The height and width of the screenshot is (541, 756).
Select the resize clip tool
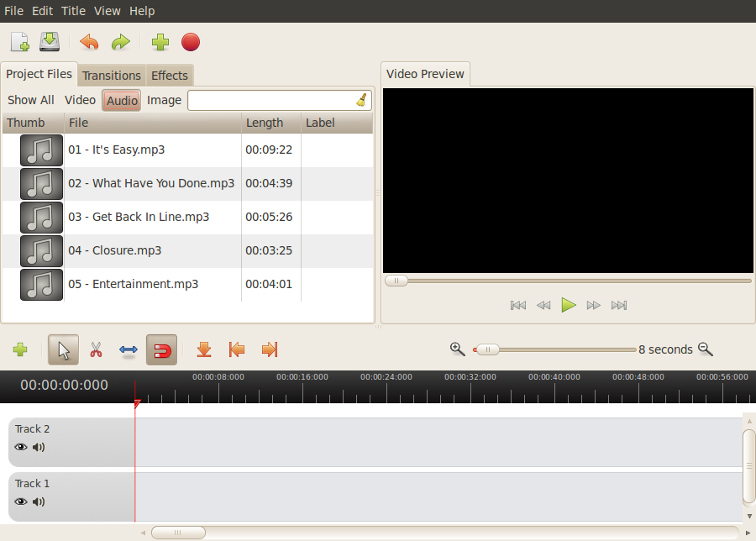tap(128, 349)
